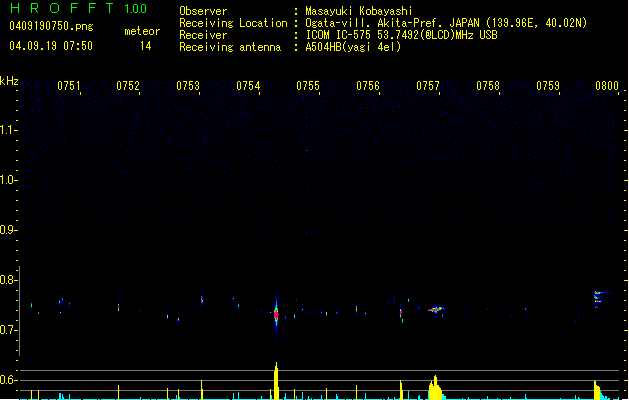
Task: Click the HROFFT 1.0.0 title text
Action: pyautogui.click(x=79, y=8)
